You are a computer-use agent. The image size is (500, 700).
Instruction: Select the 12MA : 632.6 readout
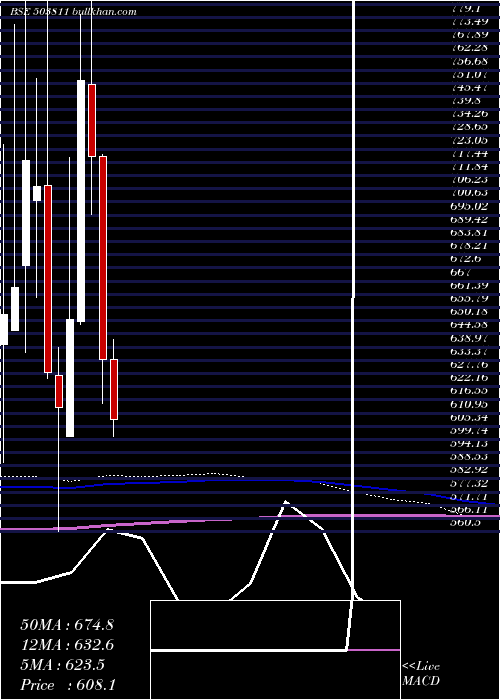[x=67, y=645]
